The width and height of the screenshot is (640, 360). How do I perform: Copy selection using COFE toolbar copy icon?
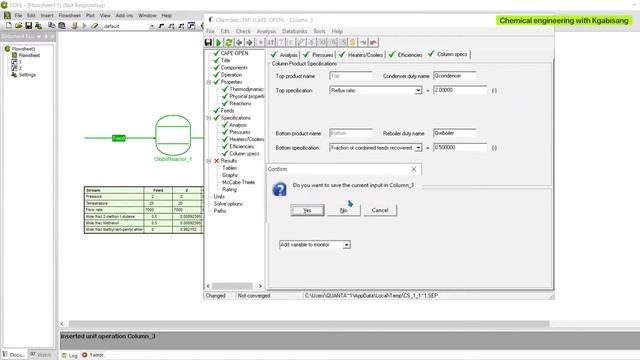click(x=51, y=26)
